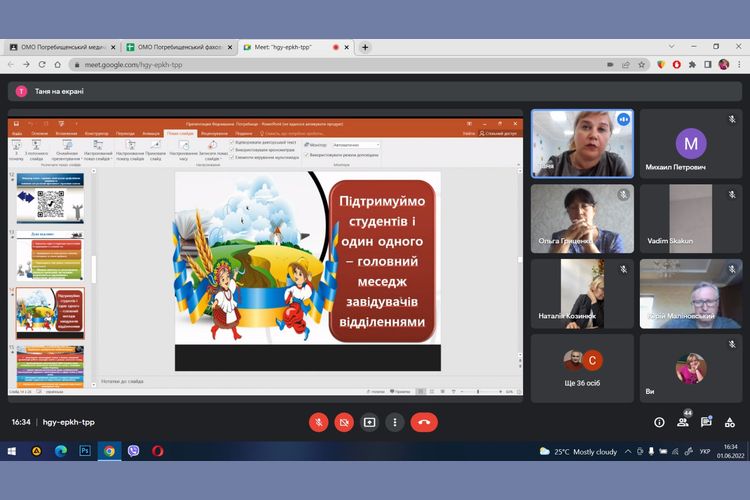Open the chat with everyone panel
Image resolution: width=750 pixels, height=500 pixels.
point(707,422)
